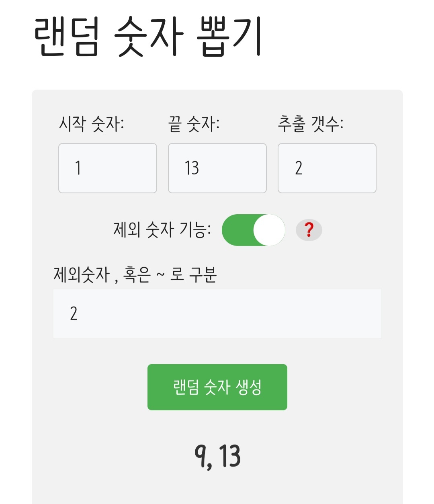The height and width of the screenshot is (504, 434).
Task: Toggle the 제외 숫자 기능 switch
Action: point(253,230)
